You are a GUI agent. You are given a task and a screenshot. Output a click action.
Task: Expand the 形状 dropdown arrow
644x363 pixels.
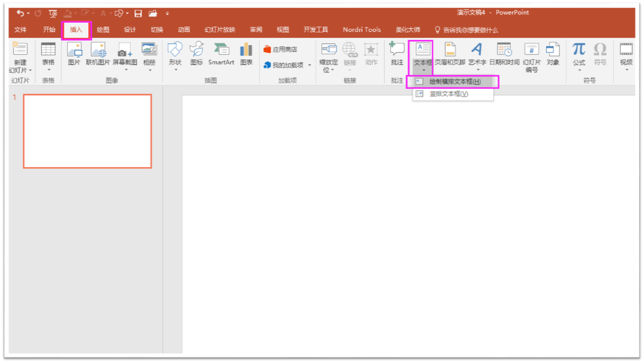(175, 70)
